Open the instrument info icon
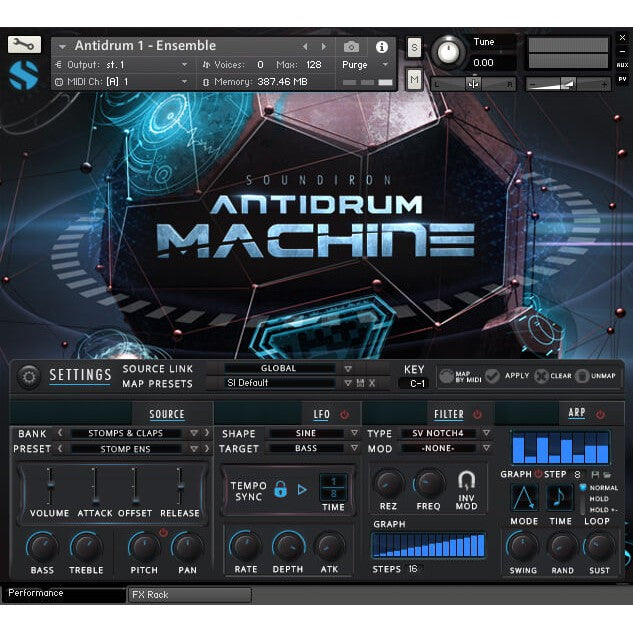Viewport: 633px width, 633px height. [x=381, y=47]
